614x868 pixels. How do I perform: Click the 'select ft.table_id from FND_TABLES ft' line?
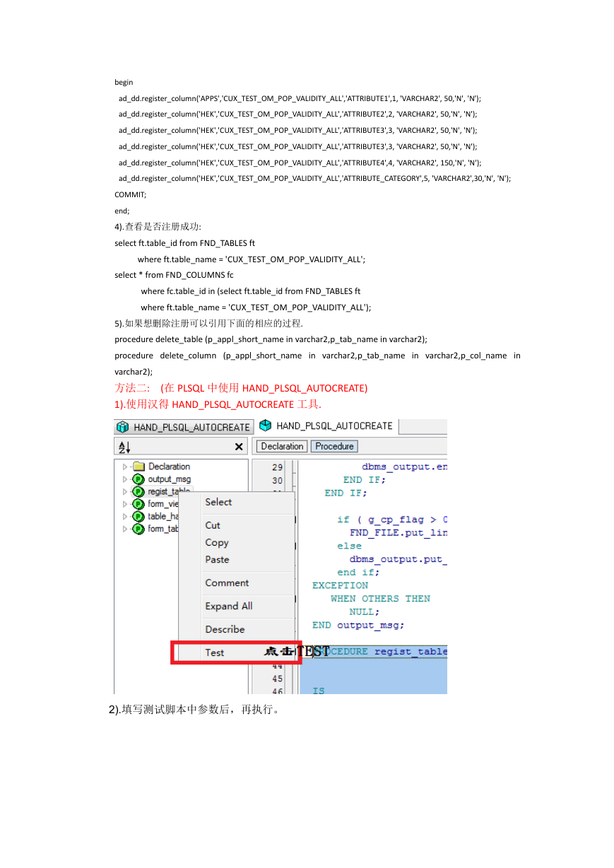point(185,243)
